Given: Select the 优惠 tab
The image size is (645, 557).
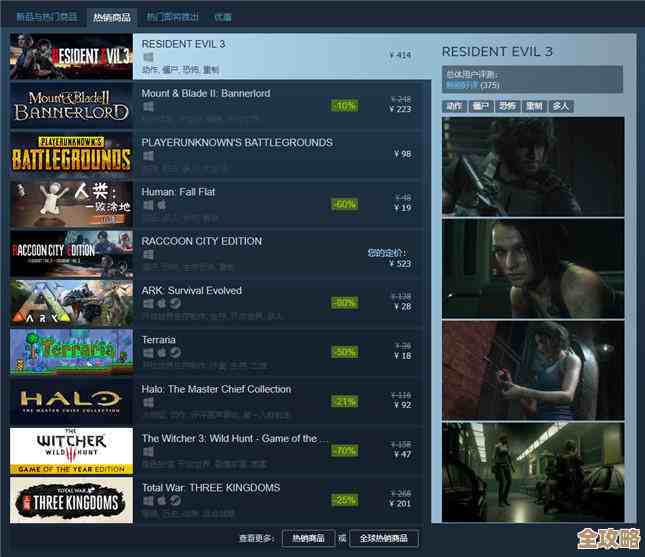Looking at the screenshot, I should (x=222, y=17).
